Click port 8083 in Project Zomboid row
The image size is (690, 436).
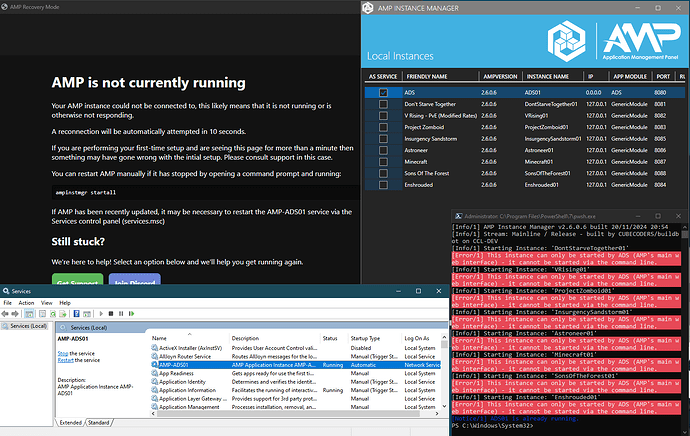point(660,127)
